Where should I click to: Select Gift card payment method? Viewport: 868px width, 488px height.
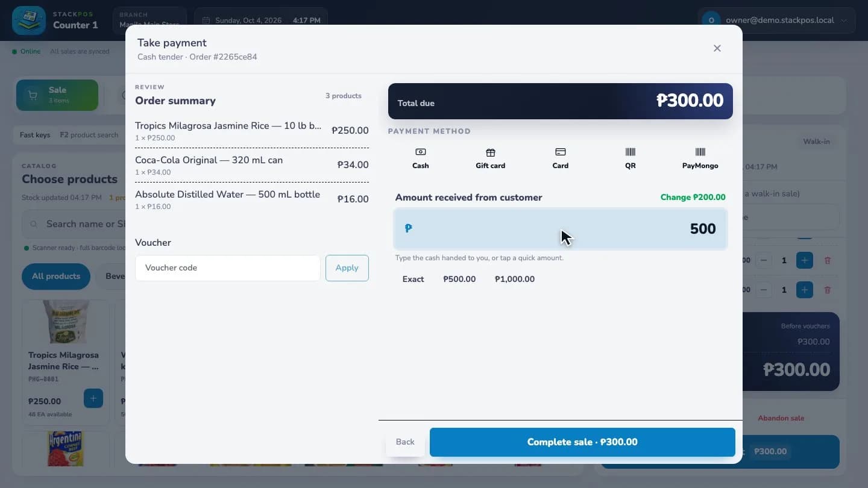[x=490, y=158]
